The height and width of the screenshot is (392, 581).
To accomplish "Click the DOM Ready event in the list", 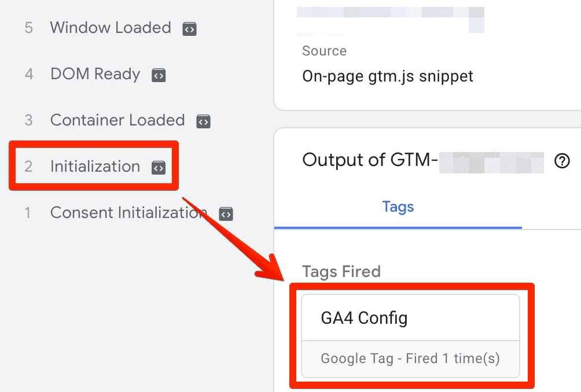I will (95, 74).
